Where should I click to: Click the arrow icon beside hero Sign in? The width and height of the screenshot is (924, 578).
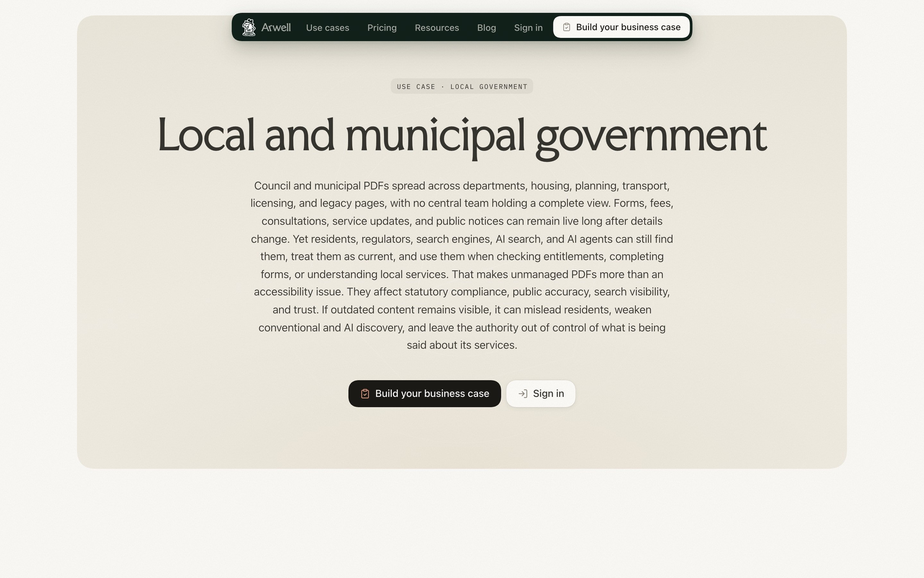[x=523, y=394]
